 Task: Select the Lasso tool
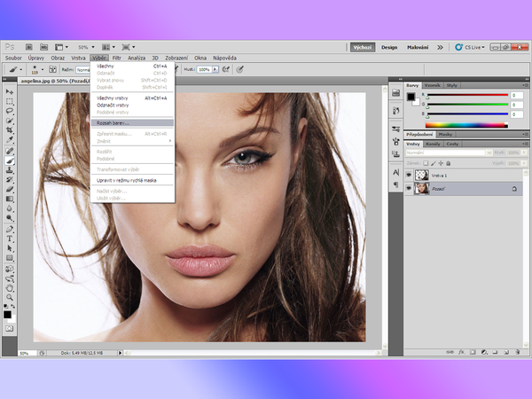click(x=10, y=111)
